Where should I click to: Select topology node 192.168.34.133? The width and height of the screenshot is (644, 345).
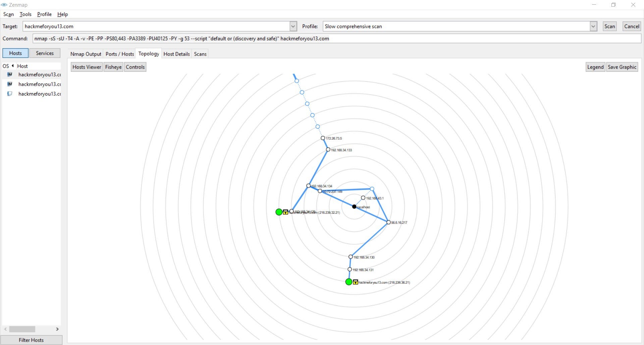pyautogui.click(x=328, y=150)
